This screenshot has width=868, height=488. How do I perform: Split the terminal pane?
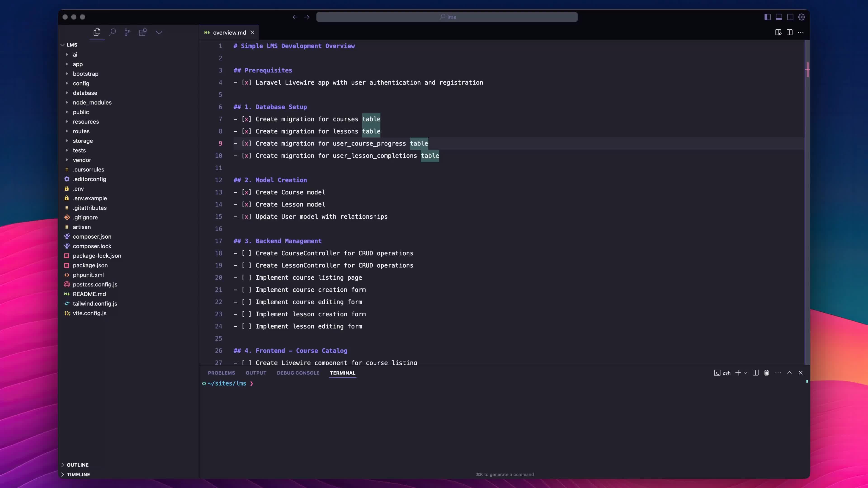point(755,373)
